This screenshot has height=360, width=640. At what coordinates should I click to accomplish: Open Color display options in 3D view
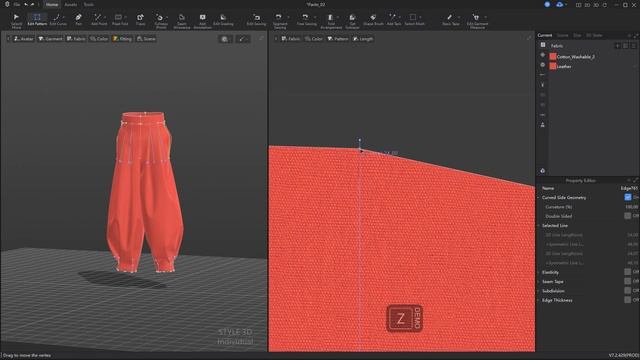point(99,39)
